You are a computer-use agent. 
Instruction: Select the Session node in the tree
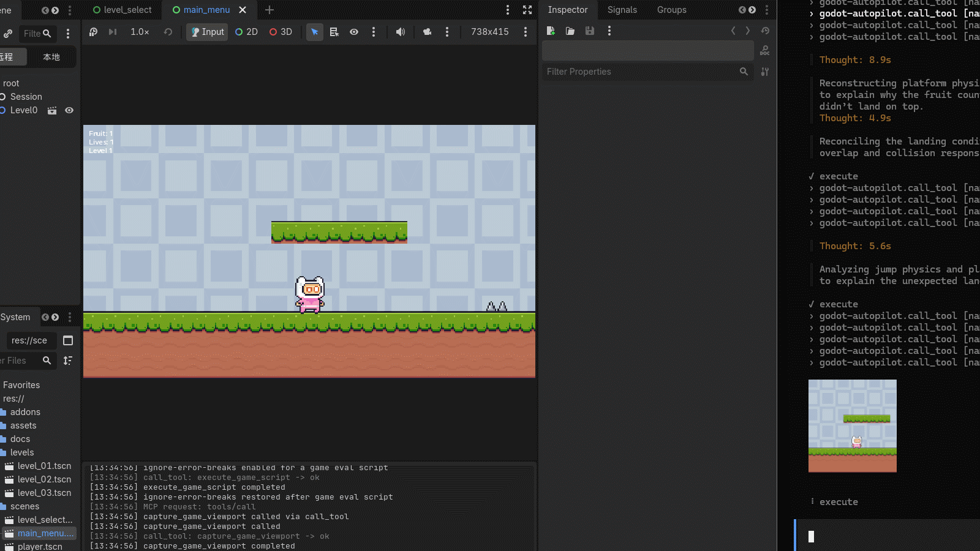coord(26,97)
